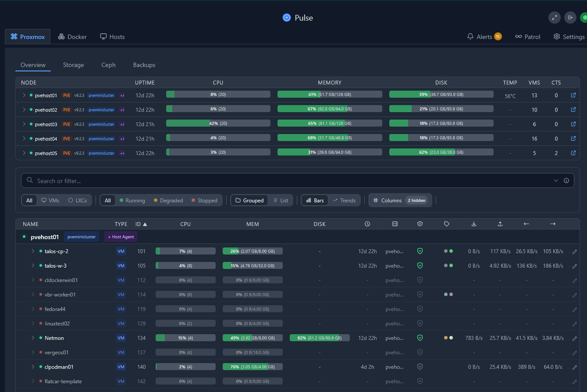Show only Stopped guests
This screenshot has width=587, height=392.
coord(204,200)
